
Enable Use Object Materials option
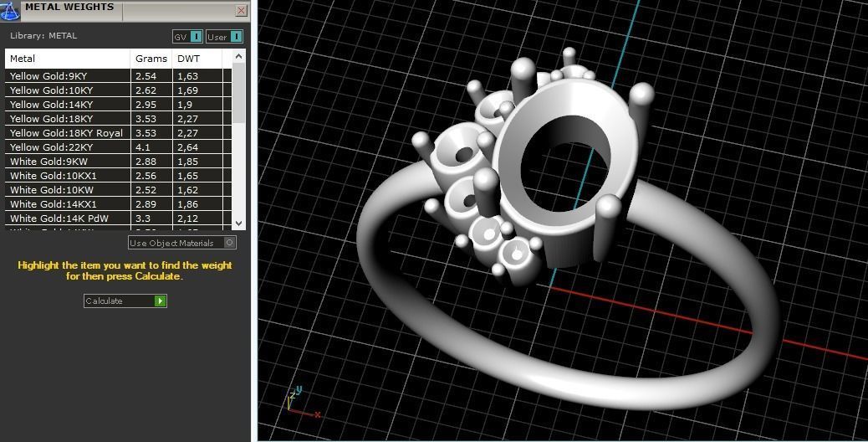tap(182, 243)
